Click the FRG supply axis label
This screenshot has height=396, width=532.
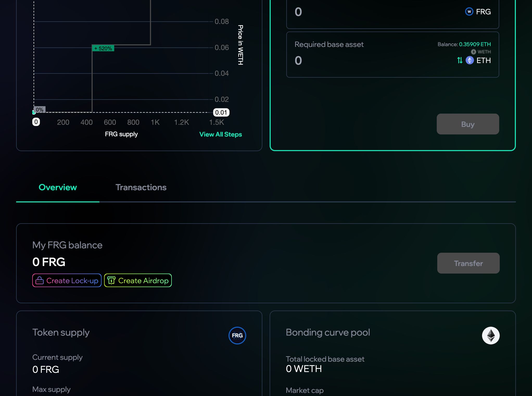(121, 134)
